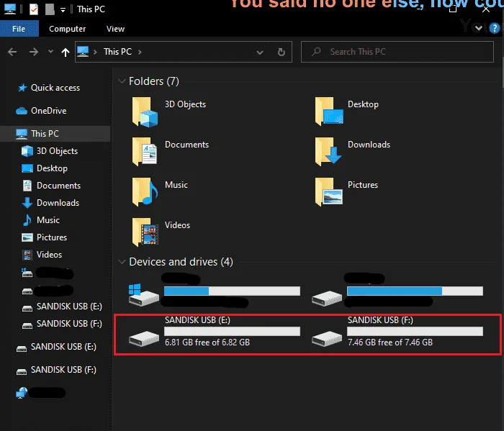Collapse the Devices and drives (4) group
Viewport: 504px width, 431px height.
[122, 262]
